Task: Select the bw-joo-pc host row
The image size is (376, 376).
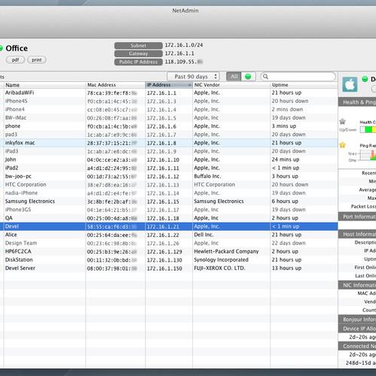Action: [169, 176]
